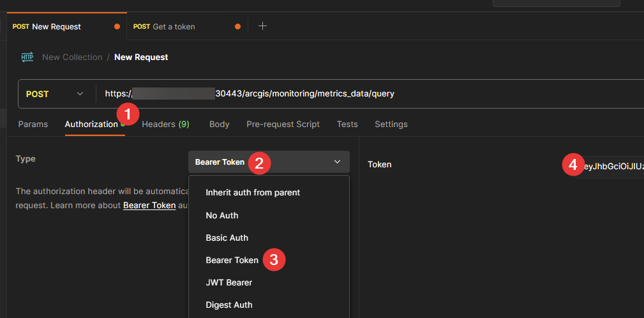Click the request URL input field

(383, 94)
